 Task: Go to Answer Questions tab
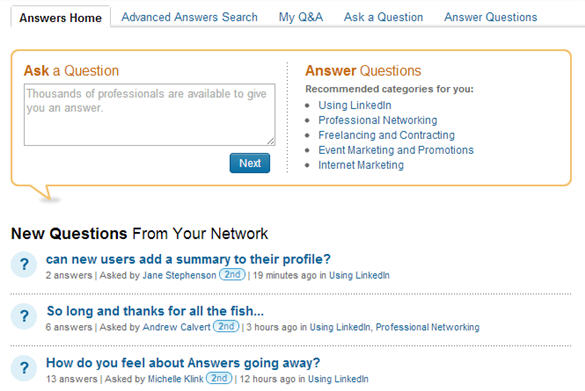[491, 17]
